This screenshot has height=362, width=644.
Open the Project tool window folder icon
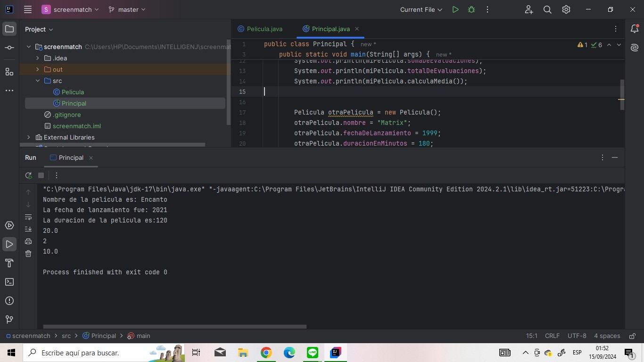pos(9,29)
